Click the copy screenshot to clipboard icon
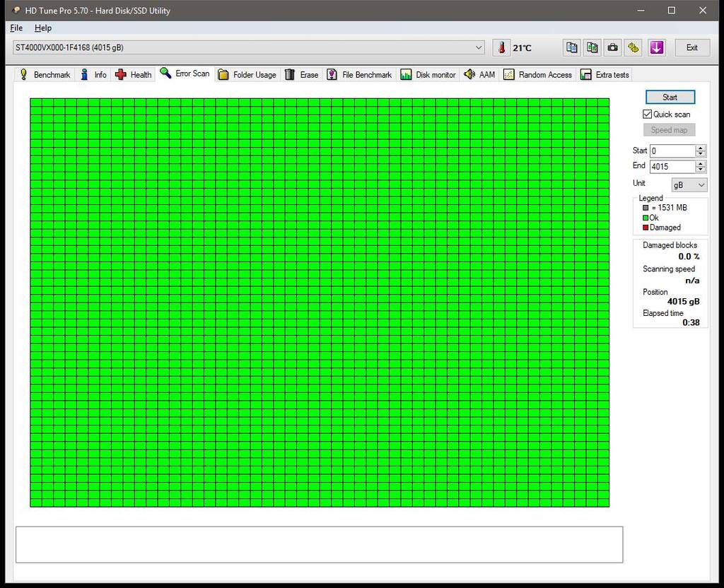Viewport: 724px width, 588px height. click(x=592, y=47)
